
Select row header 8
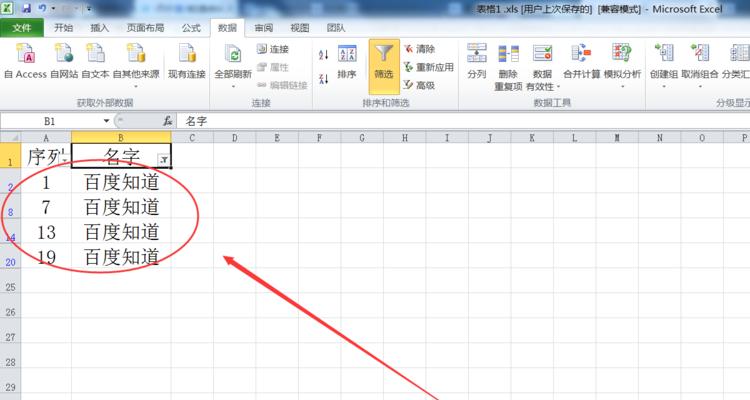coord(10,207)
